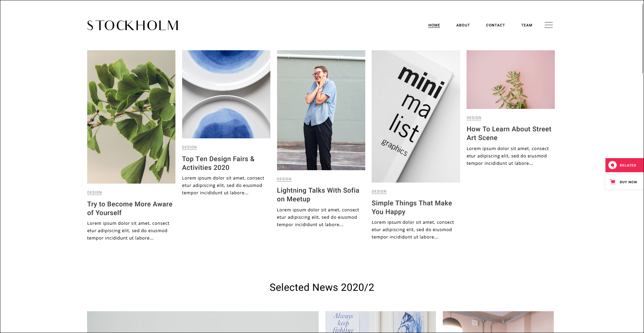Open 'Lightning Talks With Sofia on Meetup' article
This screenshot has height=333, width=644.
pyautogui.click(x=318, y=195)
